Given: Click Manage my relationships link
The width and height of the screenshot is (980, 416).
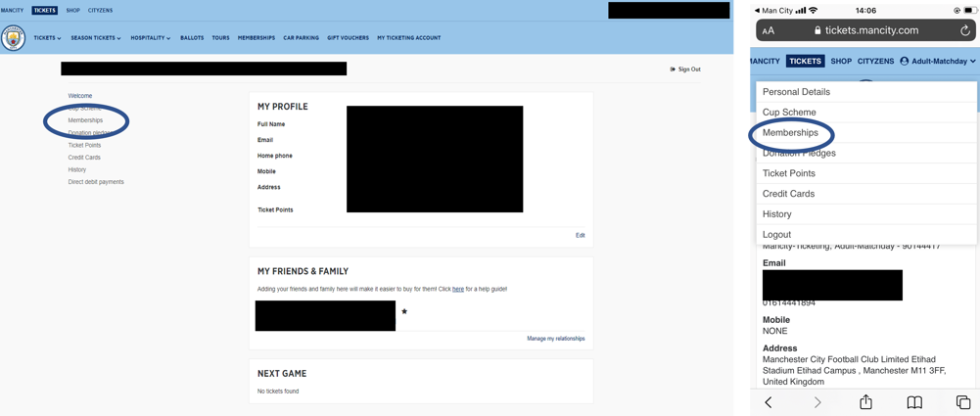Looking at the screenshot, I should tap(556, 339).
